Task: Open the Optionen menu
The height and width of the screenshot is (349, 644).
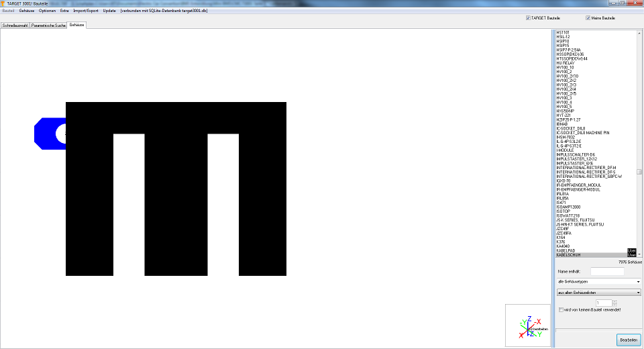Action: click(x=47, y=11)
